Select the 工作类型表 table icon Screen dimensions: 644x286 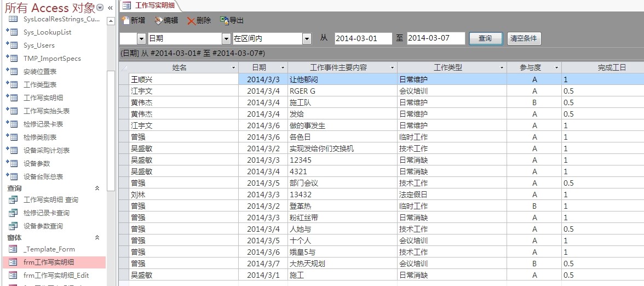(x=13, y=84)
